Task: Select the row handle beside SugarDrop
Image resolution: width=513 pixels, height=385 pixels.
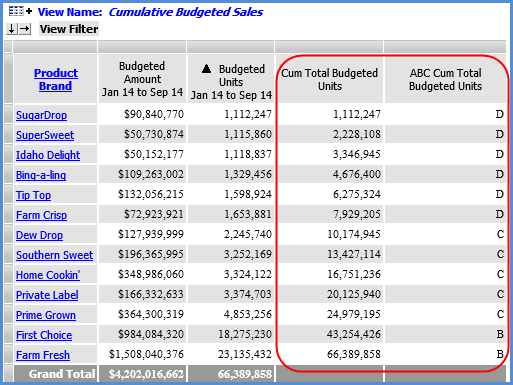Action: click(x=9, y=114)
